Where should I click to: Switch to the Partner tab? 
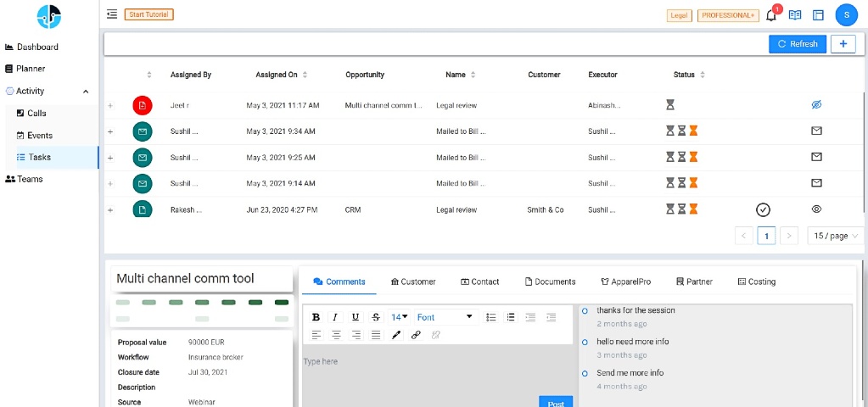coord(694,282)
